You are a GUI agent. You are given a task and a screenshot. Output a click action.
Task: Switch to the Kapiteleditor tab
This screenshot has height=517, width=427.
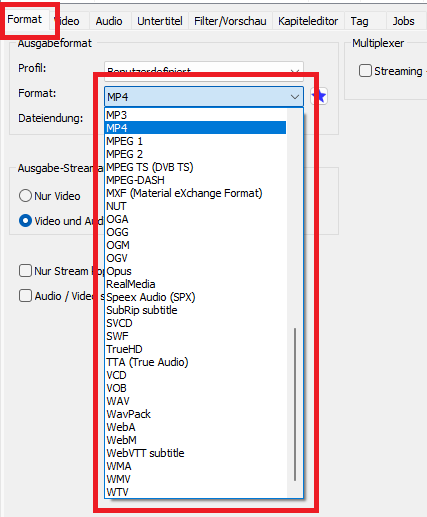[x=308, y=21]
